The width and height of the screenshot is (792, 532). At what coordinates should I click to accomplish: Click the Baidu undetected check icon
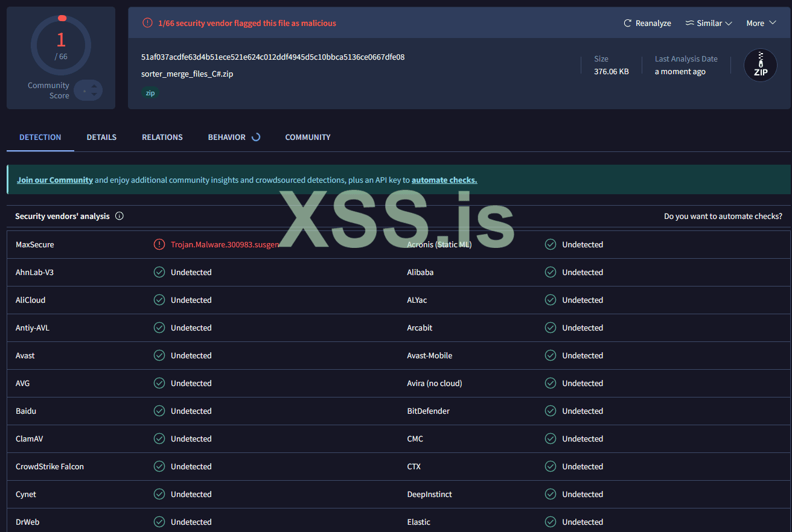point(159,411)
